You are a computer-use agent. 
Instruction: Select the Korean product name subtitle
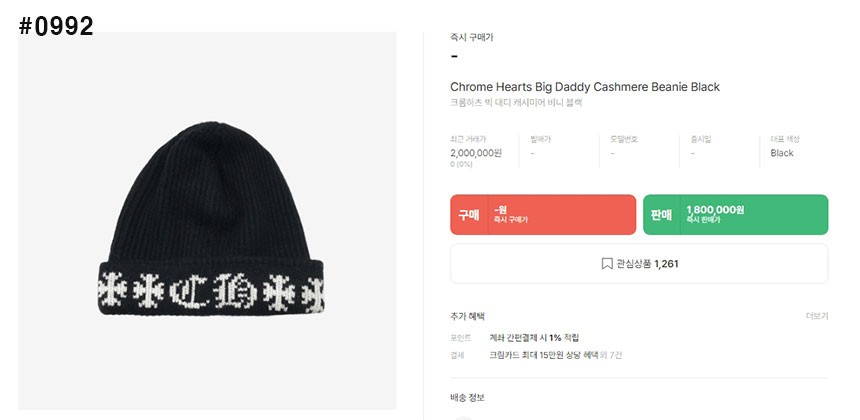pyautogui.click(x=515, y=103)
